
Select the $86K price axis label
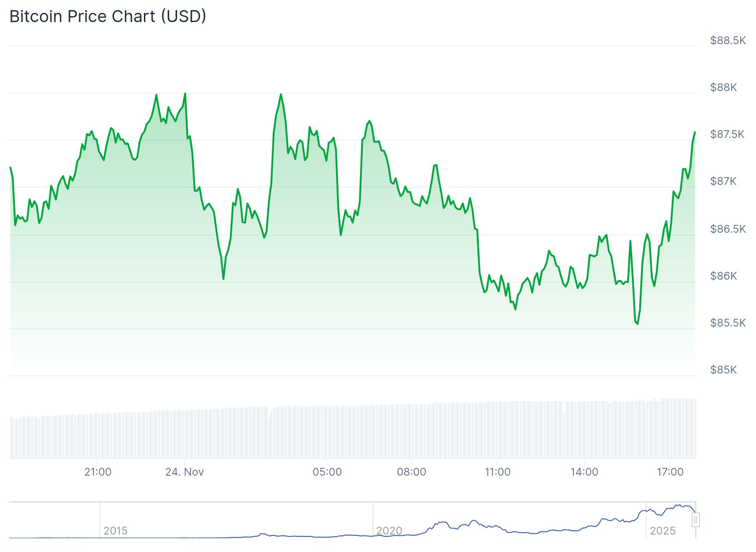(723, 276)
